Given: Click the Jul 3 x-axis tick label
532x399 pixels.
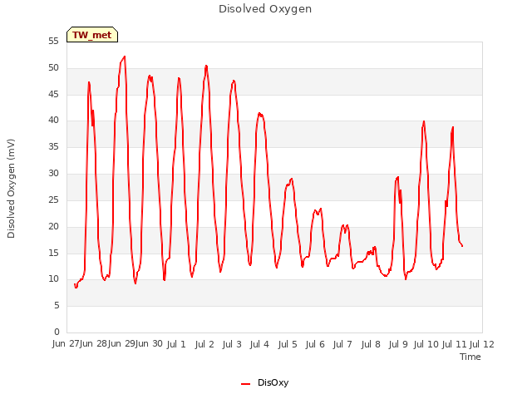Looking at the screenshot, I should 232,344.
